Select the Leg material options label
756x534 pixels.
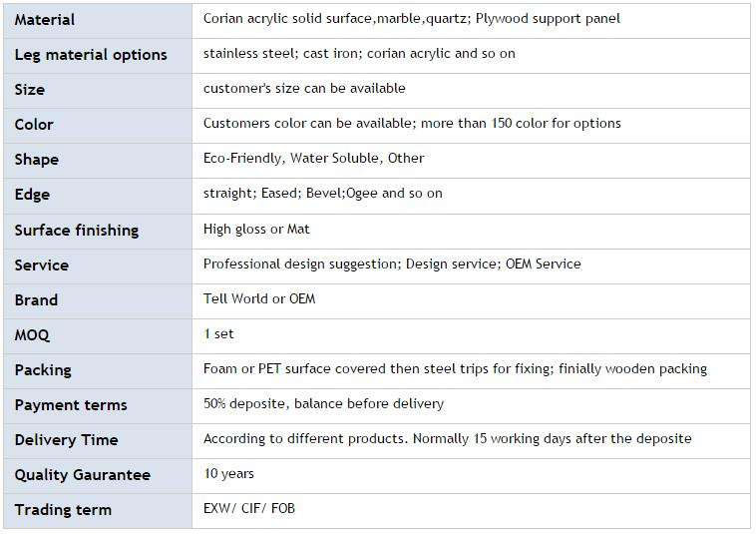click(91, 55)
